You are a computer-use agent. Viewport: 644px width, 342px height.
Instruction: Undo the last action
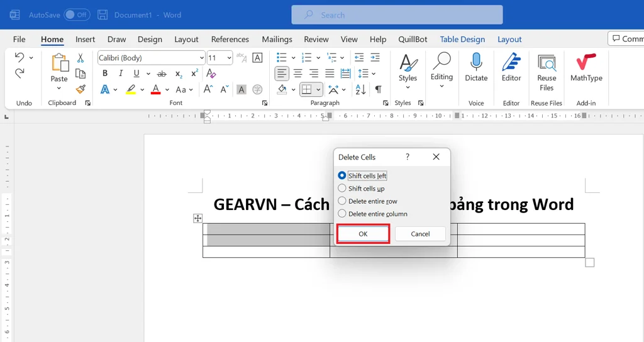[19, 57]
